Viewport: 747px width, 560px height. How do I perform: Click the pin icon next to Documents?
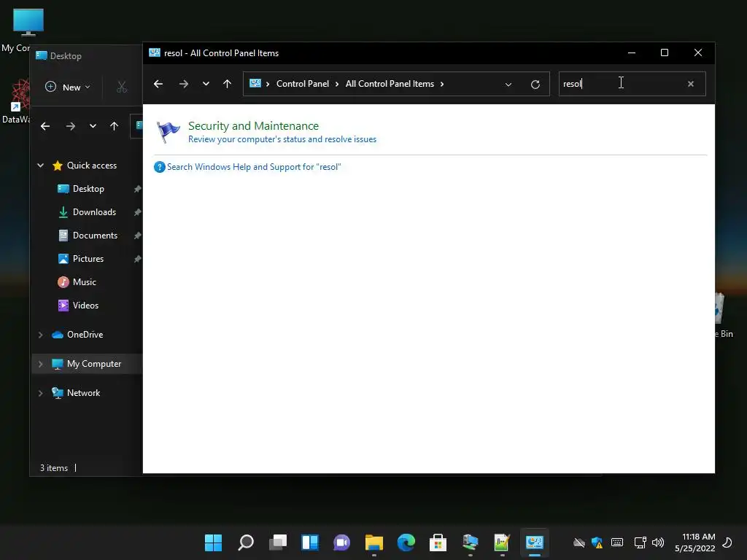[x=137, y=236]
